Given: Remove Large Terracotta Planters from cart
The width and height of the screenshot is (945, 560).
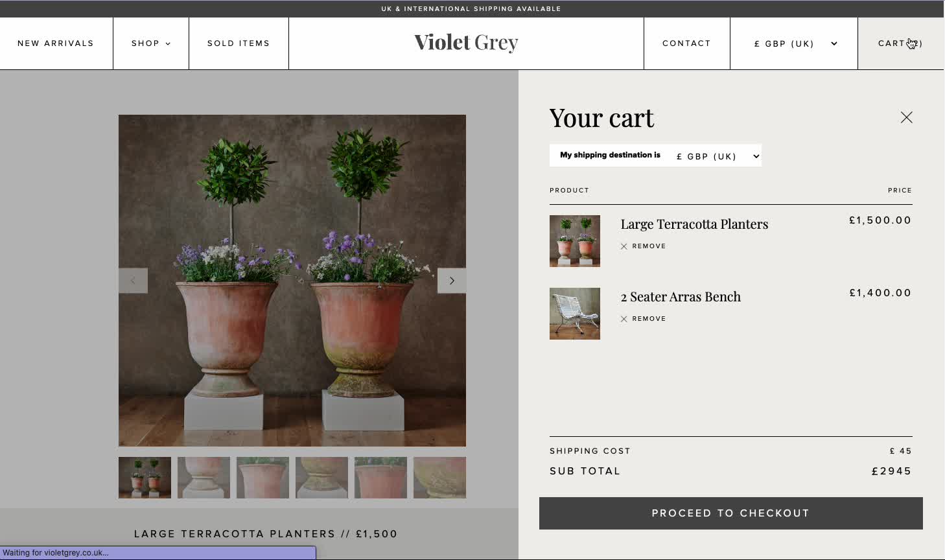Looking at the screenshot, I should click(x=643, y=246).
